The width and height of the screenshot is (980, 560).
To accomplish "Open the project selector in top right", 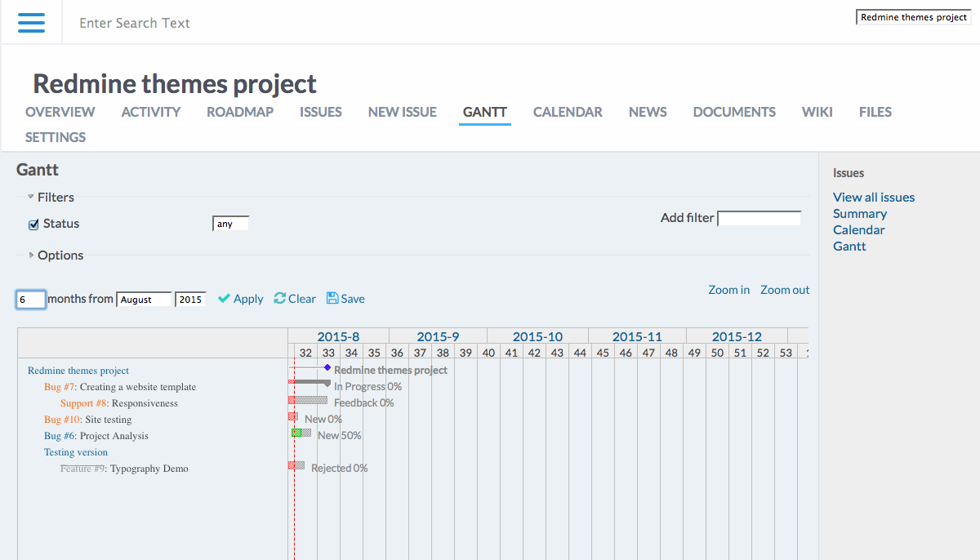I will coord(913,17).
